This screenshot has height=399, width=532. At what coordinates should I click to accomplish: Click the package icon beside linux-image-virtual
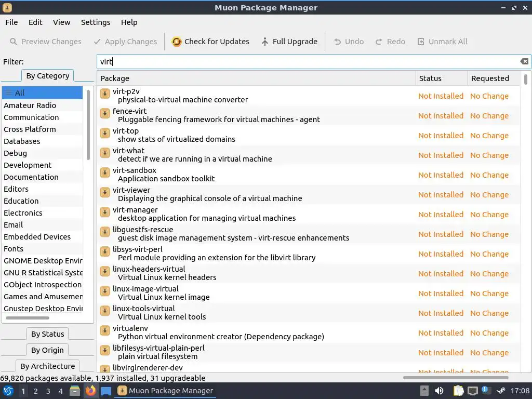pos(105,291)
